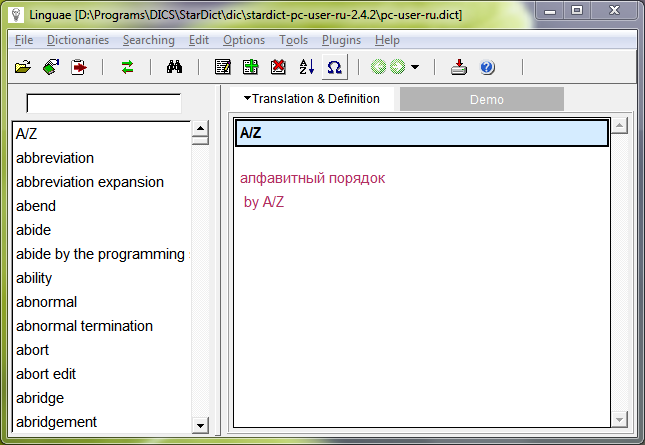Image resolution: width=645 pixels, height=445 pixels.
Task: Open the Dictionaries menu
Action: click(x=78, y=40)
